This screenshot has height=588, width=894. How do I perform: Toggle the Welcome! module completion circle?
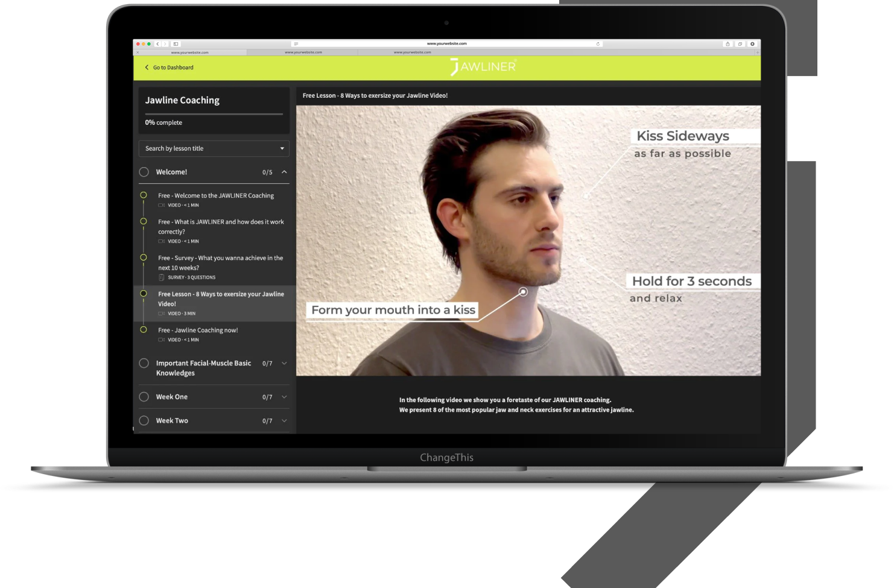click(x=144, y=172)
